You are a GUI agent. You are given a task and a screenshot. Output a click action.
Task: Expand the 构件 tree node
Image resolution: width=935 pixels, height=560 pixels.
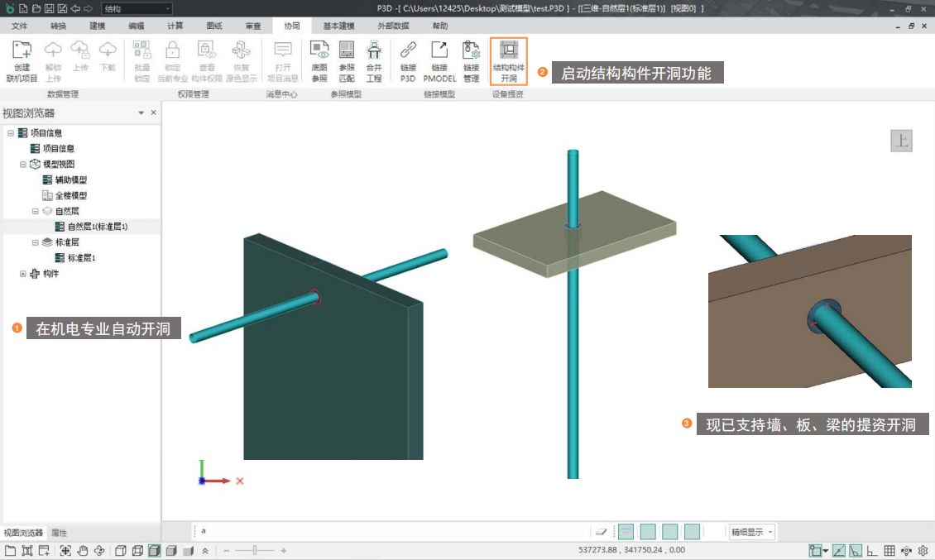23,274
